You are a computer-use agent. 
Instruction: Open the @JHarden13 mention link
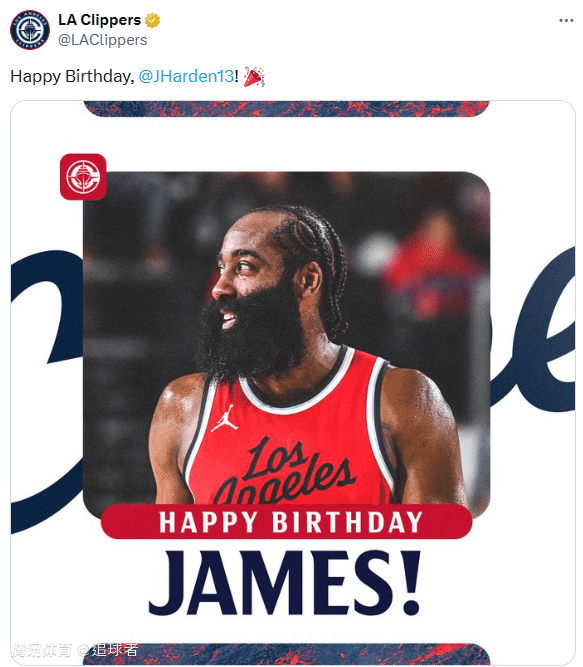coord(186,76)
